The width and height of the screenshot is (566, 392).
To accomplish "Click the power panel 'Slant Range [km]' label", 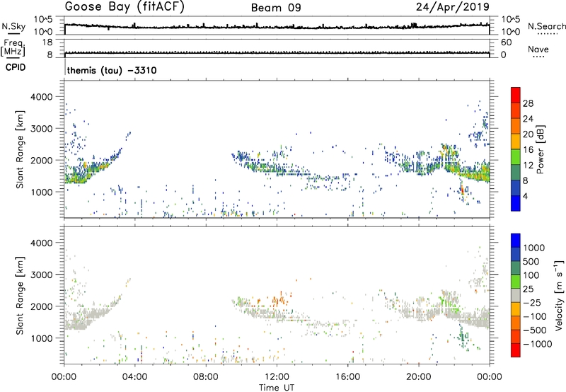I will [x=20, y=149].
